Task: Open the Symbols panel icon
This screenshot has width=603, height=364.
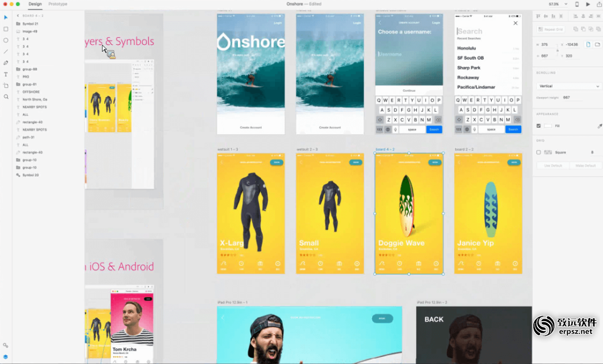Action: (5, 346)
